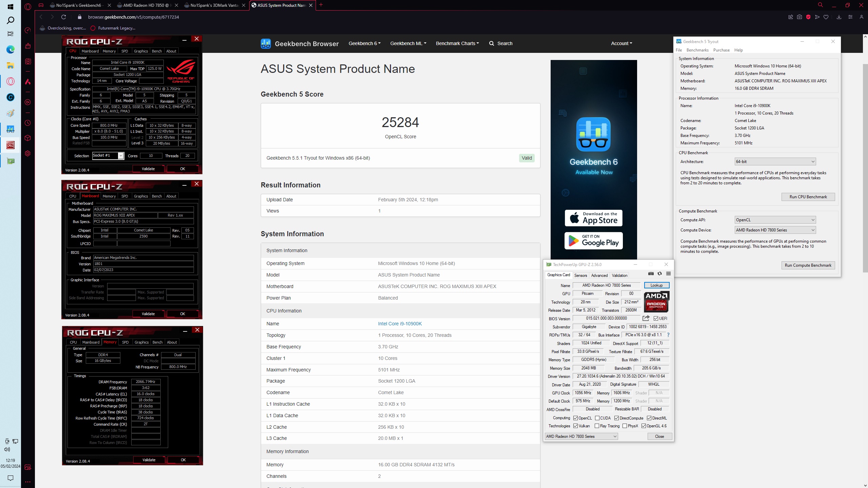Click Lookup button in GPU-Z
Image resolution: width=868 pixels, height=488 pixels.
coord(656,285)
